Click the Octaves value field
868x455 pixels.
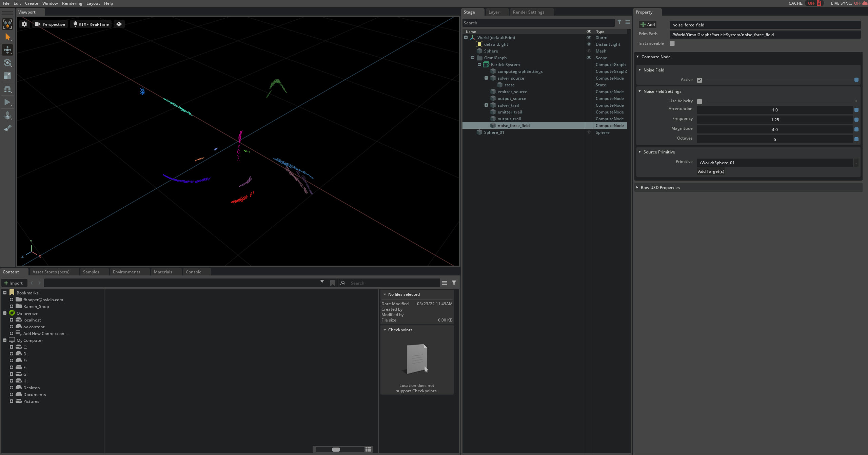pos(775,139)
